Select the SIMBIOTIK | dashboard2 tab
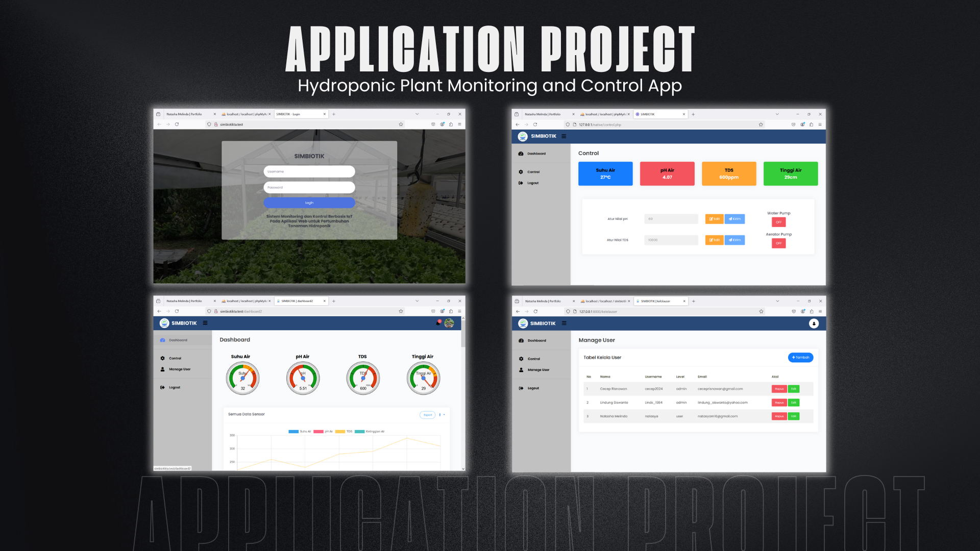This screenshot has height=551, width=980. coord(301,301)
